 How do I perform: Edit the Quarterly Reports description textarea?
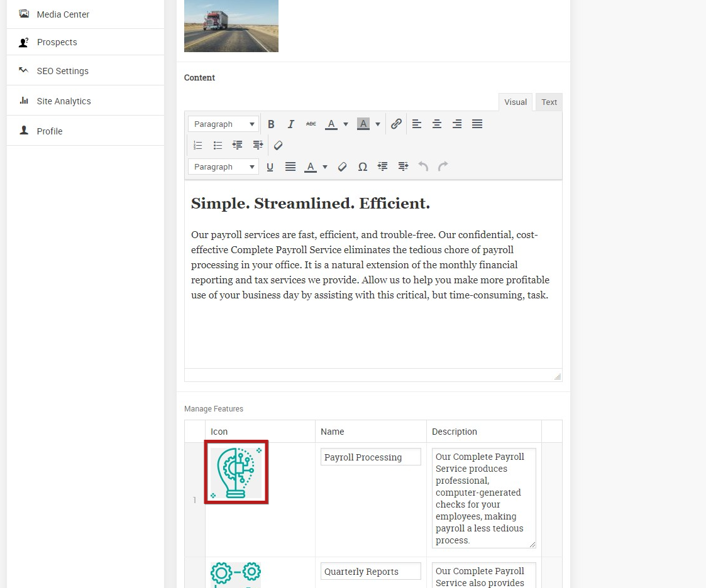pyautogui.click(x=484, y=575)
